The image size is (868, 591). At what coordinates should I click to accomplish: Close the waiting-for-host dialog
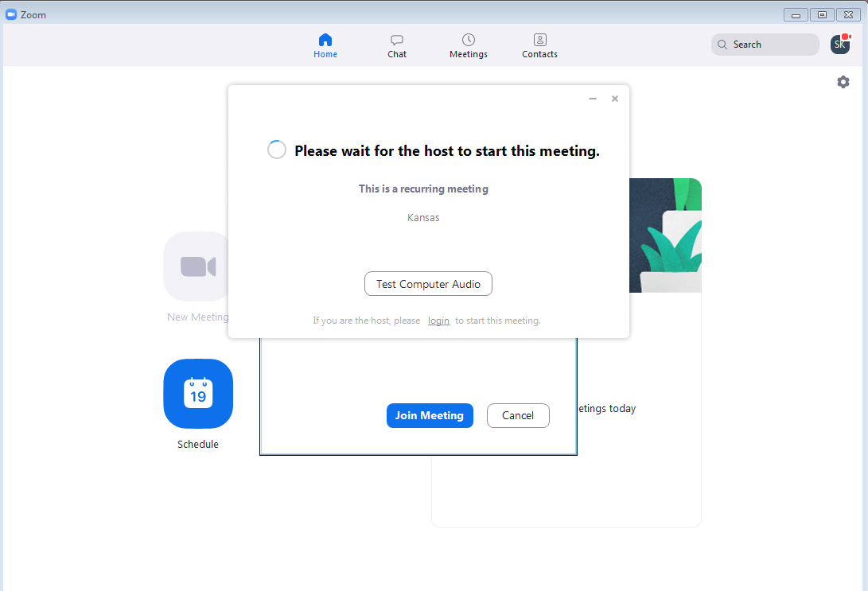point(614,99)
